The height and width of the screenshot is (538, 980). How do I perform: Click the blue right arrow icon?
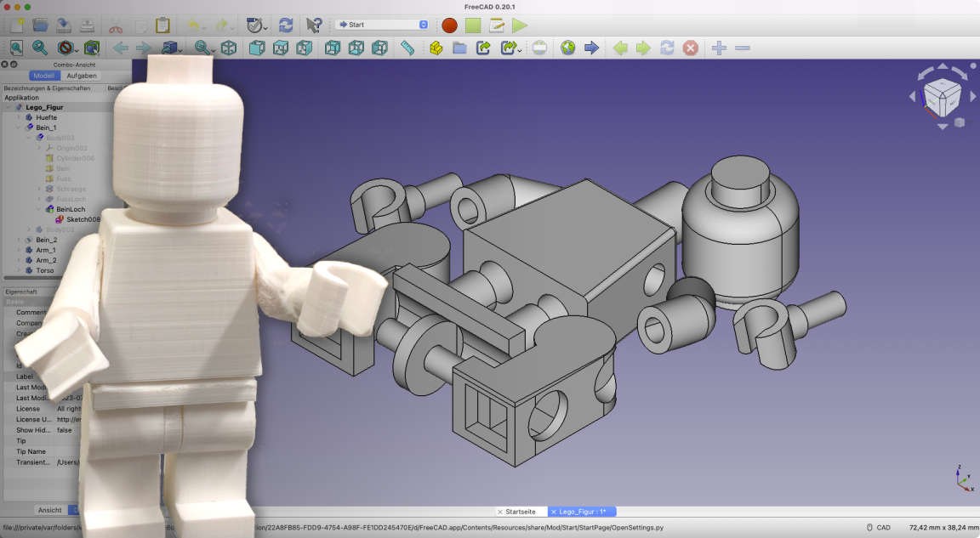tap(591, 48)
